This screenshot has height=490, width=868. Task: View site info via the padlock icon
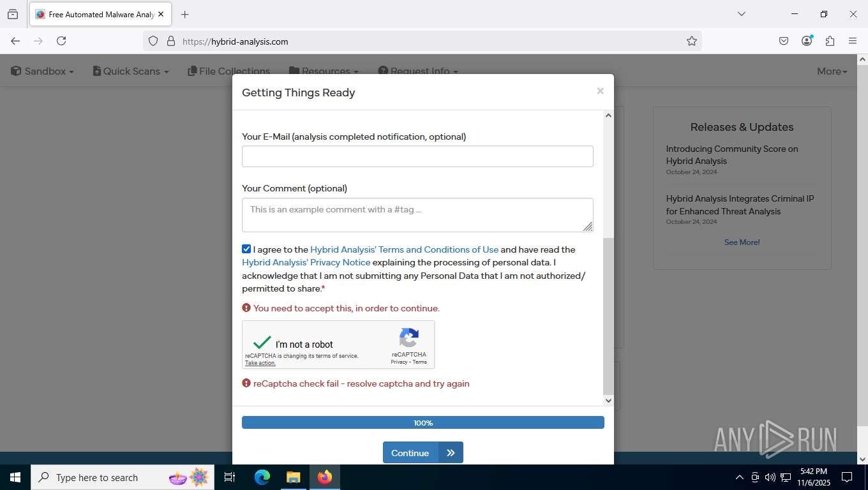(x=171, y=41)
